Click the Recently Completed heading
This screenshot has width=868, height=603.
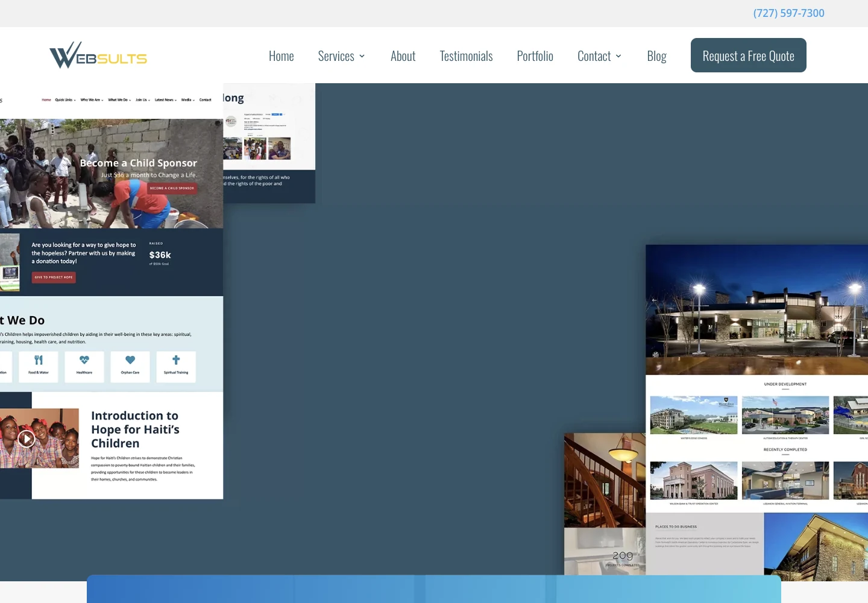click(785, 449)
